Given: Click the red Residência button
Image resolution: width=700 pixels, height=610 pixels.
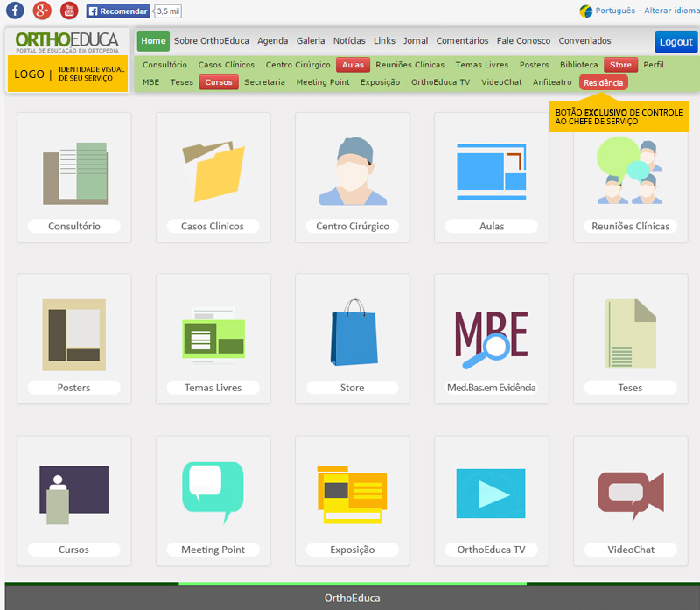Looking at the screenshot, I should [603, 82].
